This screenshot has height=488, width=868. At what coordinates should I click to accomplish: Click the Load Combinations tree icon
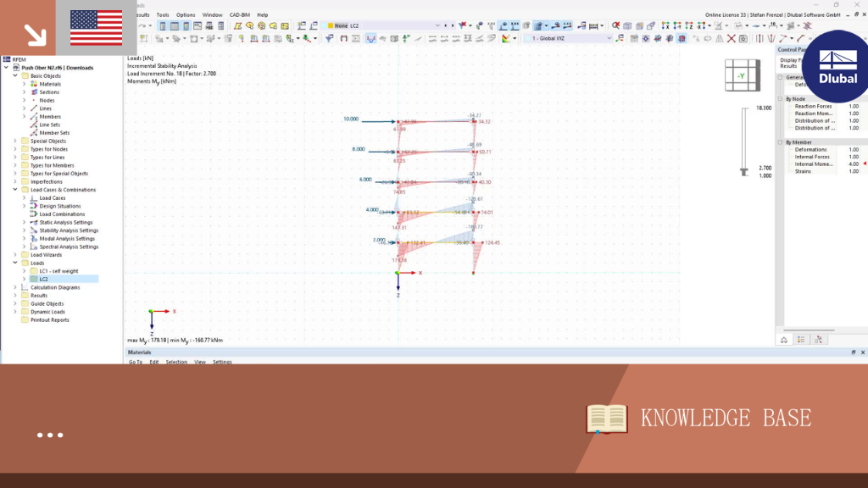point(34,214)
